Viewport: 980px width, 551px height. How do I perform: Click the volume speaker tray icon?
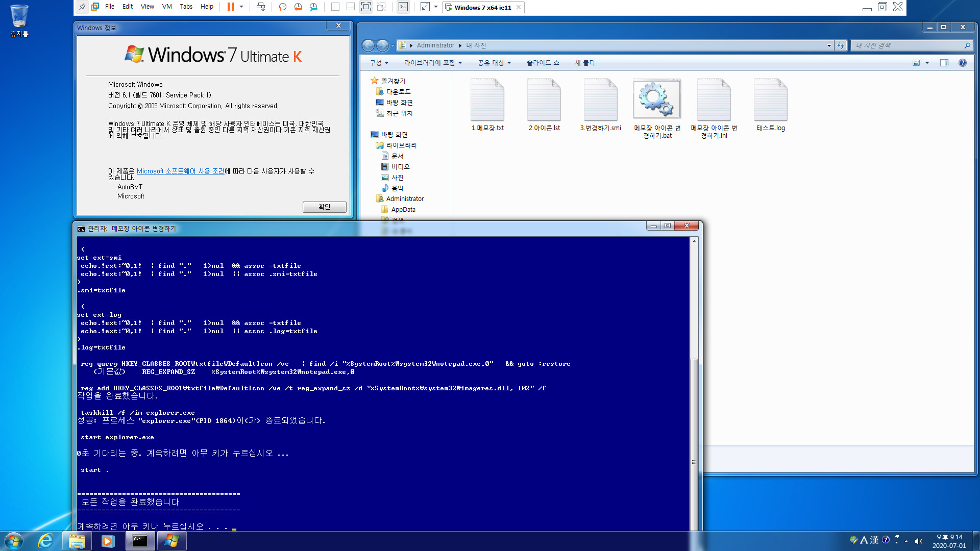click(919, 541)
